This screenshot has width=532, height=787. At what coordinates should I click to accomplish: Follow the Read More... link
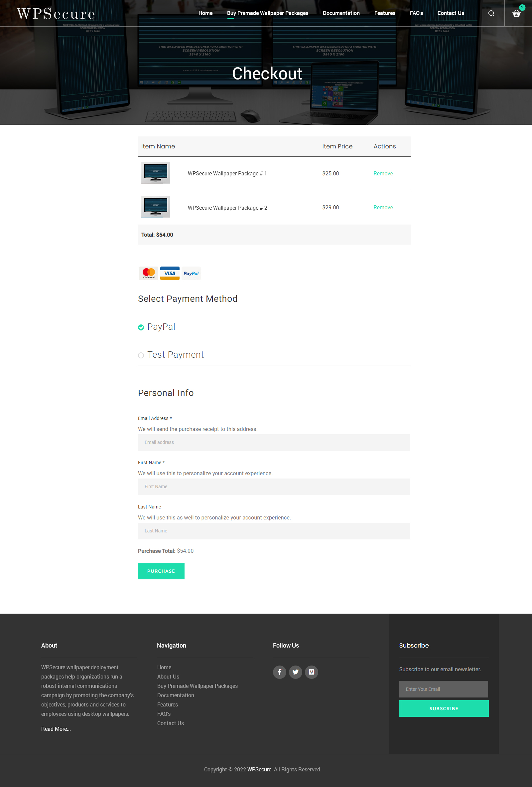[x=56, y=729]
